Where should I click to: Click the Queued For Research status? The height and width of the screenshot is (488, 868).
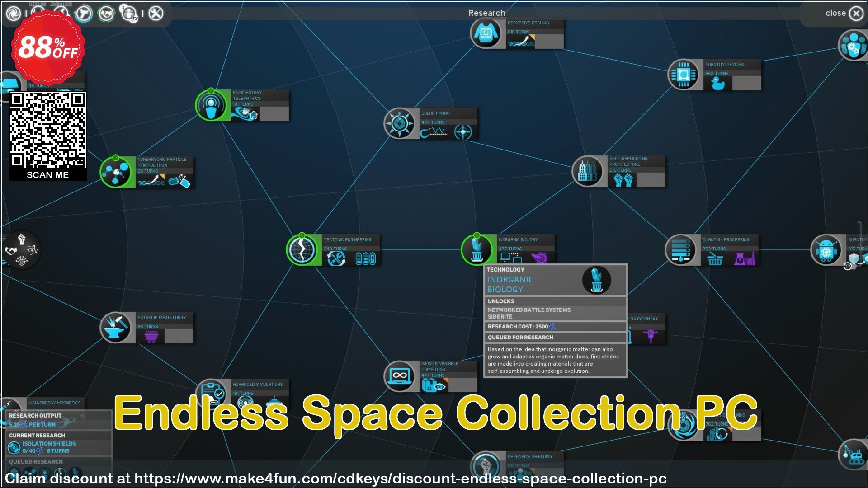tap(520, 338)
